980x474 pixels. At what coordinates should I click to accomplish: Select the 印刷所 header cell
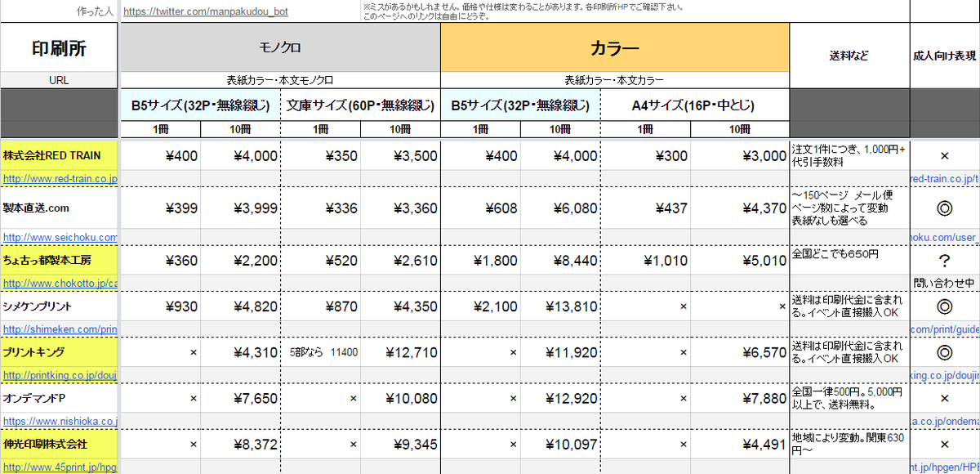[x=59, y=48]
